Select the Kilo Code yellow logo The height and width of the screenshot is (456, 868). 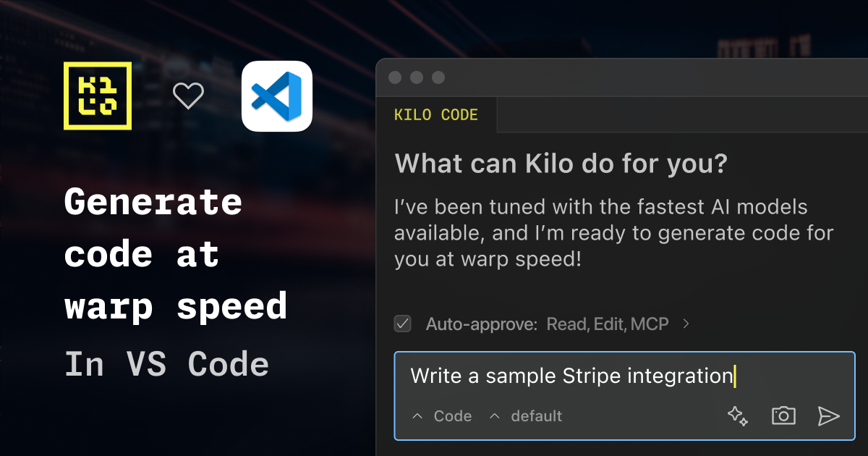(x=97, y=96)
